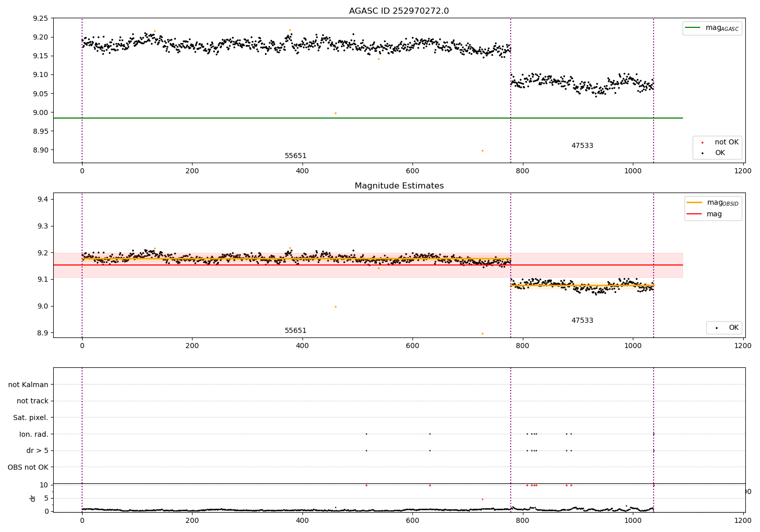
Task: Click the orange outlier point near 8.90 in top plot
Action: pyautogui.click(x=482, y=150)
